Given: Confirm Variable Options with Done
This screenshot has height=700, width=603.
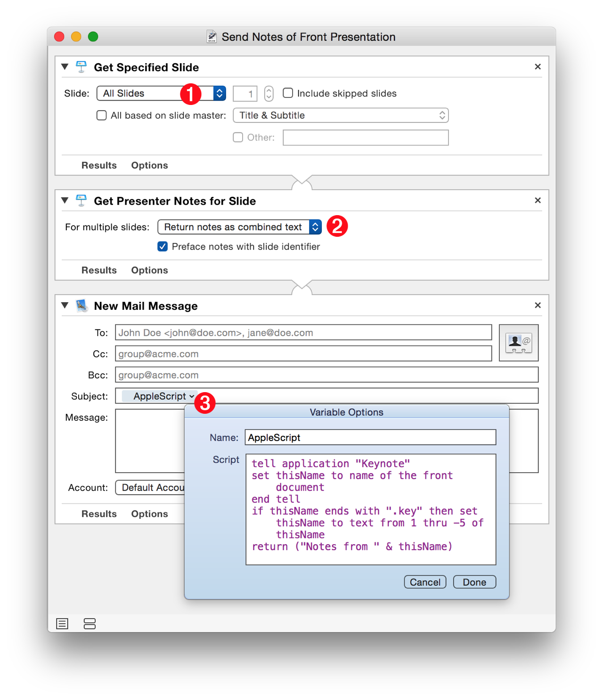Looking at the screenshot, I should 474,582.
